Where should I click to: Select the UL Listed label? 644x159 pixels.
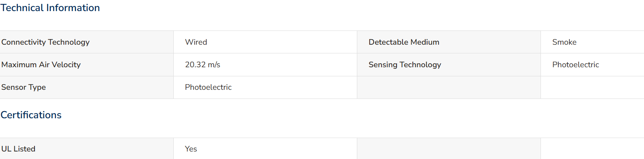[x=18, y=149]
